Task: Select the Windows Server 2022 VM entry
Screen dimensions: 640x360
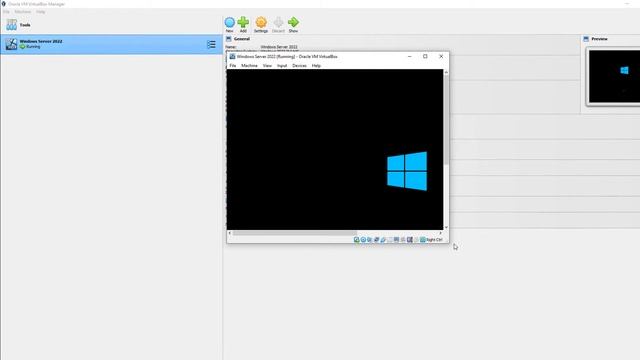Action: 111,44
